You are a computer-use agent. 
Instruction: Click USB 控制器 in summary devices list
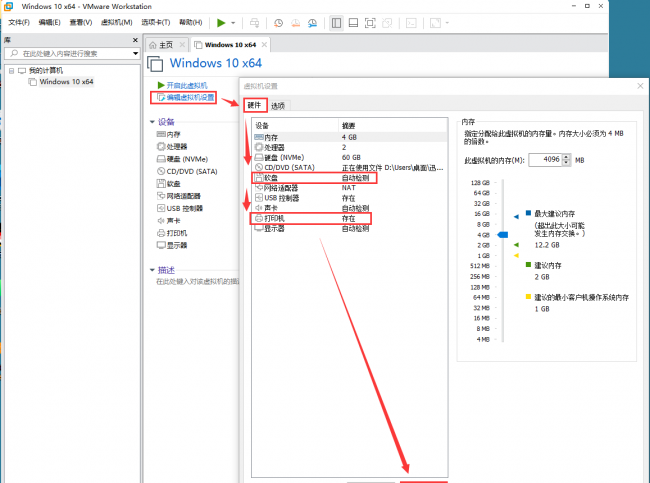point(179,209)
